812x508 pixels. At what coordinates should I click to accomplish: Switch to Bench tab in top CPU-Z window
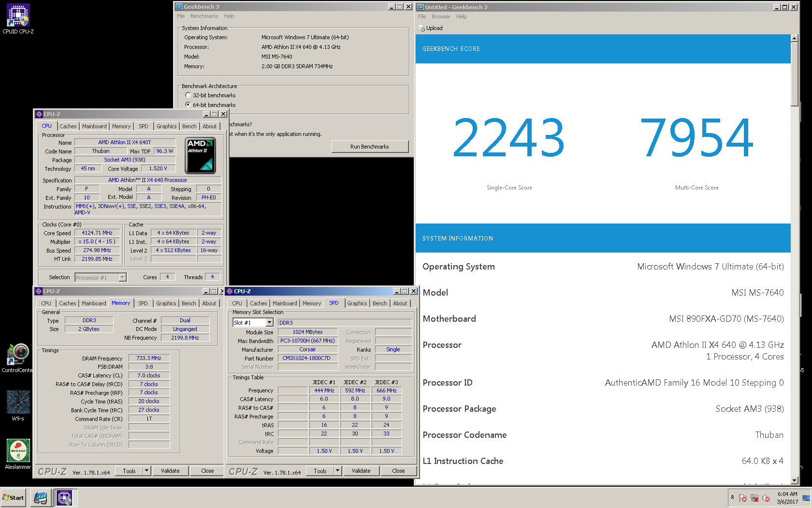pos(189,126)
